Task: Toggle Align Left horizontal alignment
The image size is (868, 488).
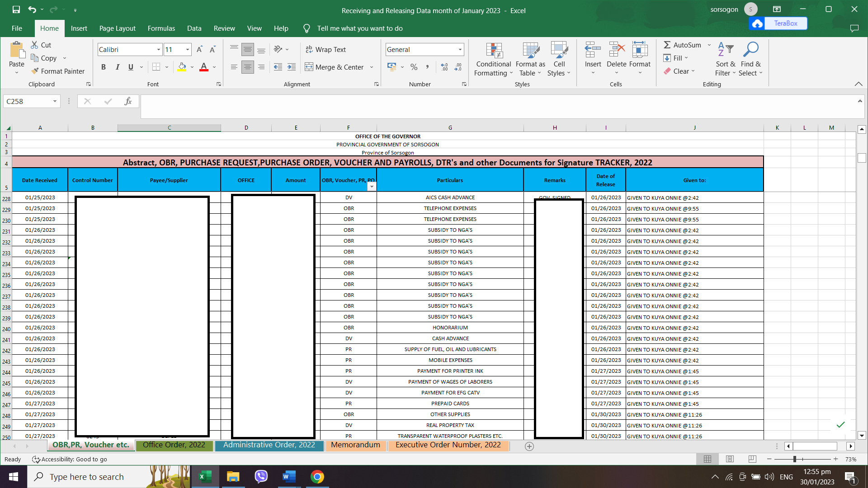Action: (x=234, y=67)
